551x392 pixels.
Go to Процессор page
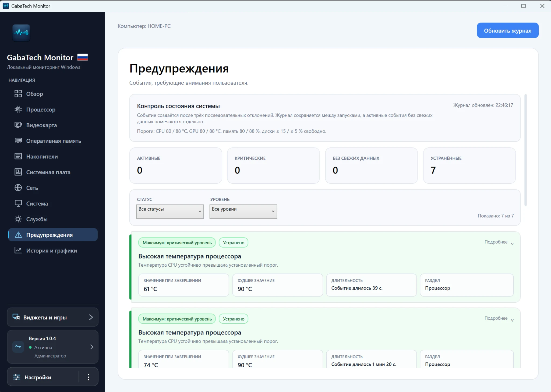point(53,109)
